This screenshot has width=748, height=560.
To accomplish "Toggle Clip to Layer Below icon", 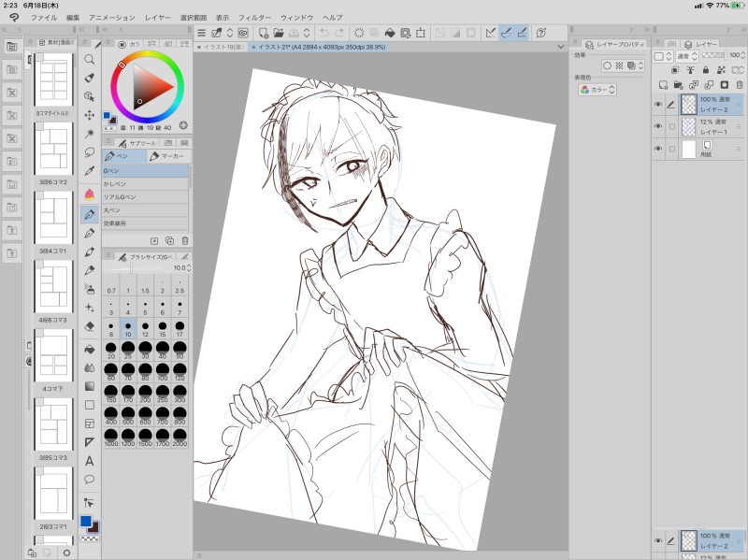I will tap(674, 70).
